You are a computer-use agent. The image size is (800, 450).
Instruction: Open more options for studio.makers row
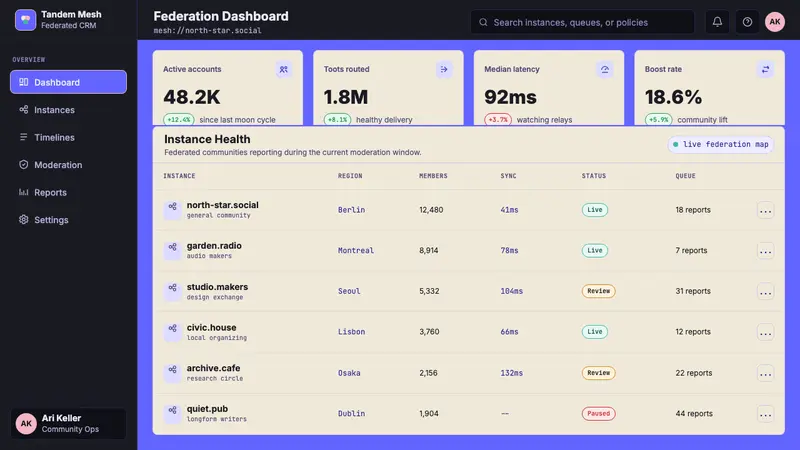tap(765, 292)
